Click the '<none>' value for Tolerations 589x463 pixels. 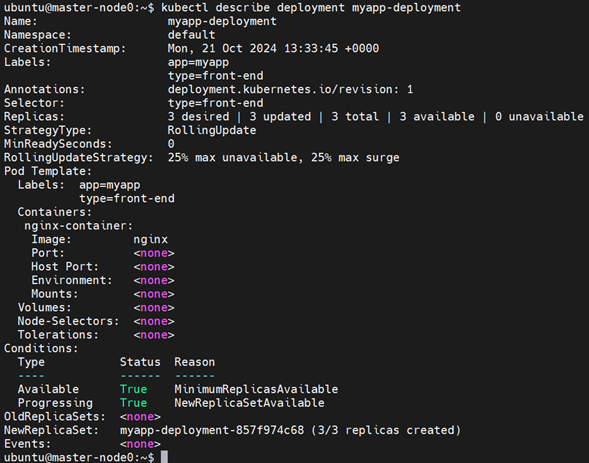[x=154, y=335]
